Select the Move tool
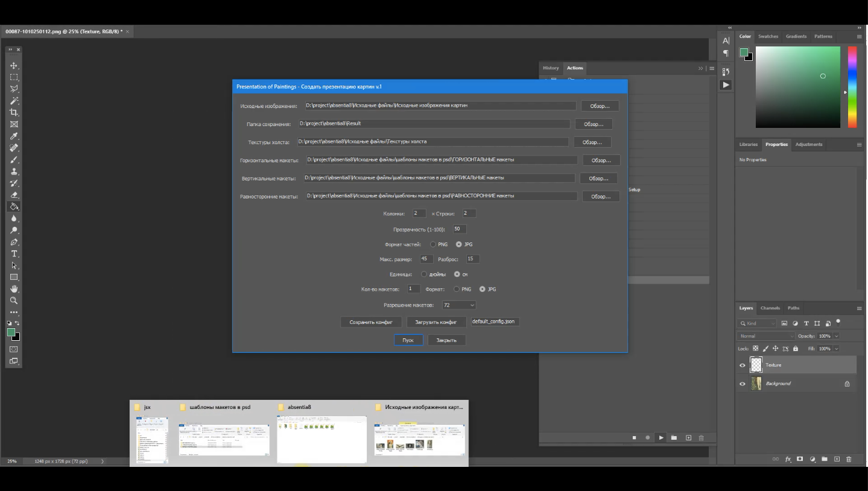868x491 pixels. pos(14,66)
